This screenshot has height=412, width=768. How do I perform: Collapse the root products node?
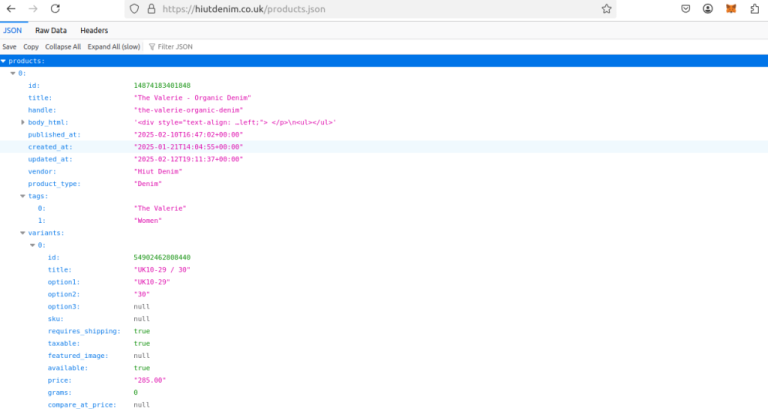pos(4,61)
